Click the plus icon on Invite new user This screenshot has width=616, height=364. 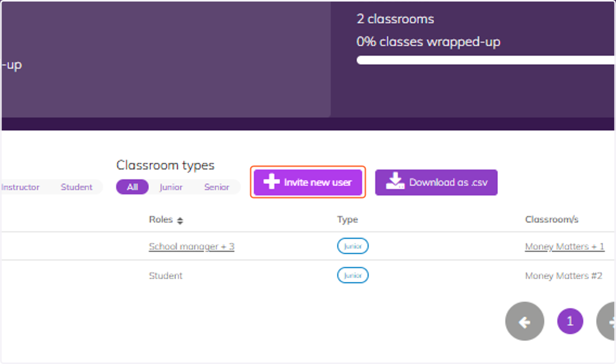271,182
